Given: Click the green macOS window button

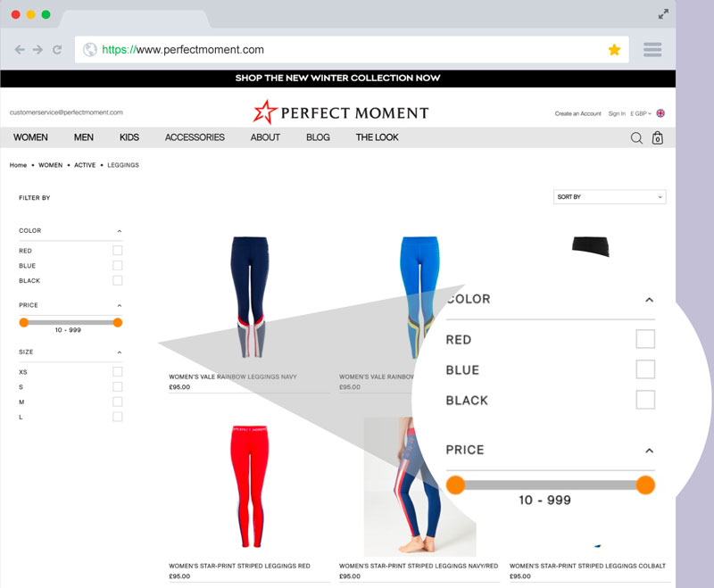Looking at the screenshot, I should pos(46,14).
